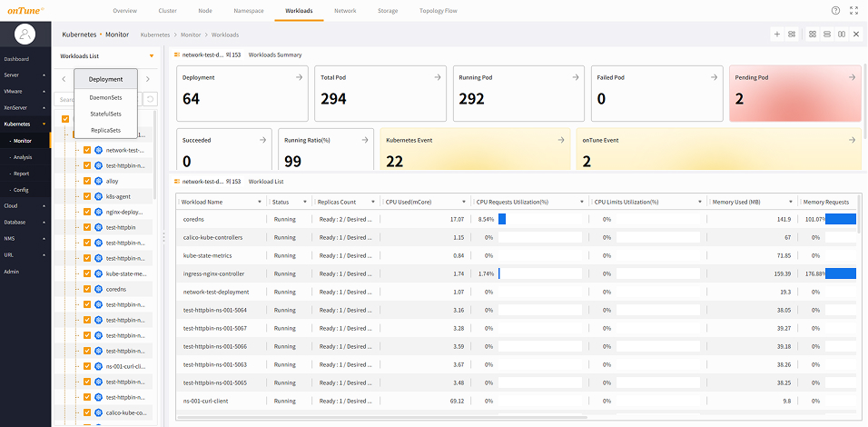Uncheck calico-kube-co checkbox
The width and height of the screenshot is (868, 427).
(87, 412)
